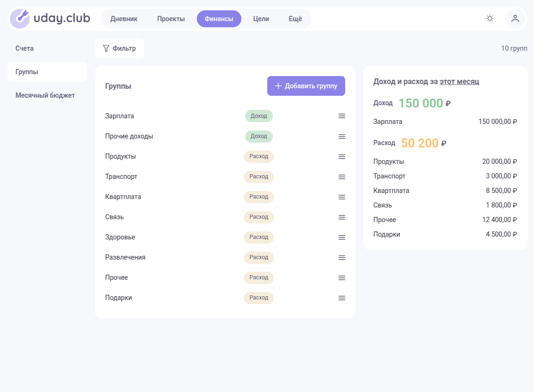534x392 pixels.
Task: Select the Развлечения group row
Action: 125,257
